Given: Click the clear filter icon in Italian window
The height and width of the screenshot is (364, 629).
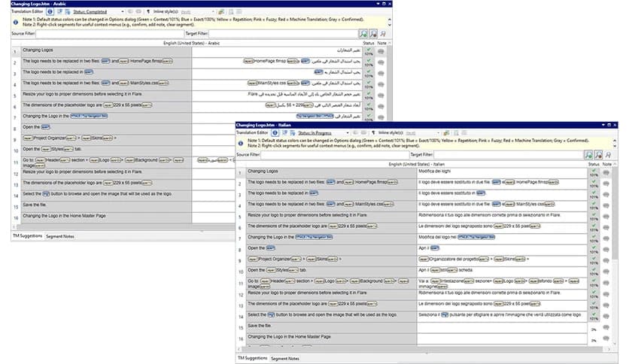Looking at the screenshot, I should coord(609,155).
